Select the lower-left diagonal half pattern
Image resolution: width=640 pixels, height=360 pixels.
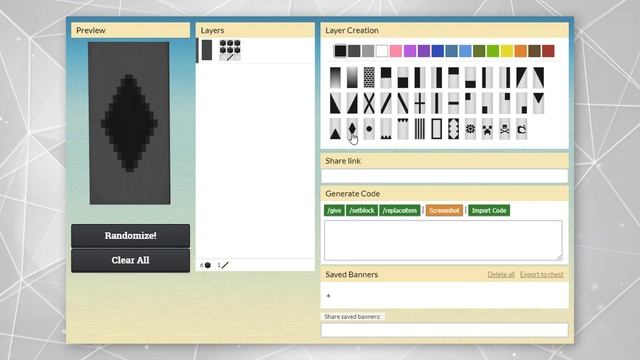335,103
